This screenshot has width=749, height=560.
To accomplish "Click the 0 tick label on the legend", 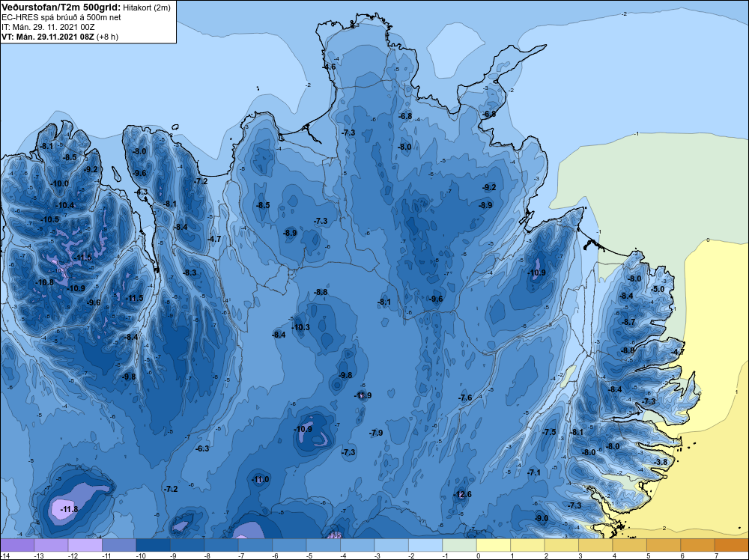I will click(478, 556).
